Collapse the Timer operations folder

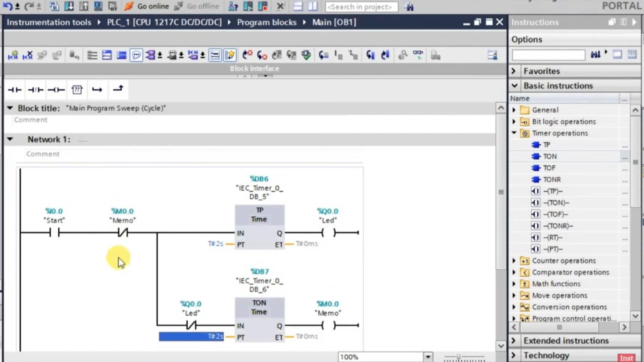514,133
